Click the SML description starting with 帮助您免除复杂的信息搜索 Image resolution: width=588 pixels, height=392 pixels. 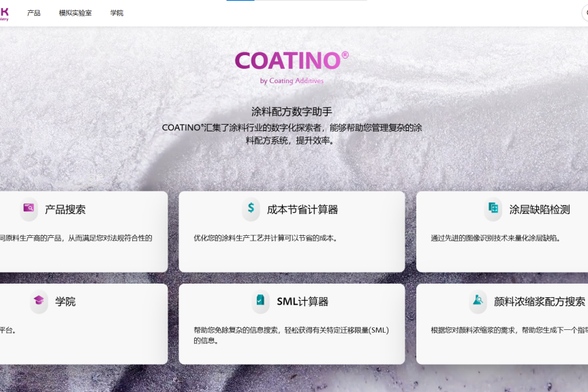292,335
